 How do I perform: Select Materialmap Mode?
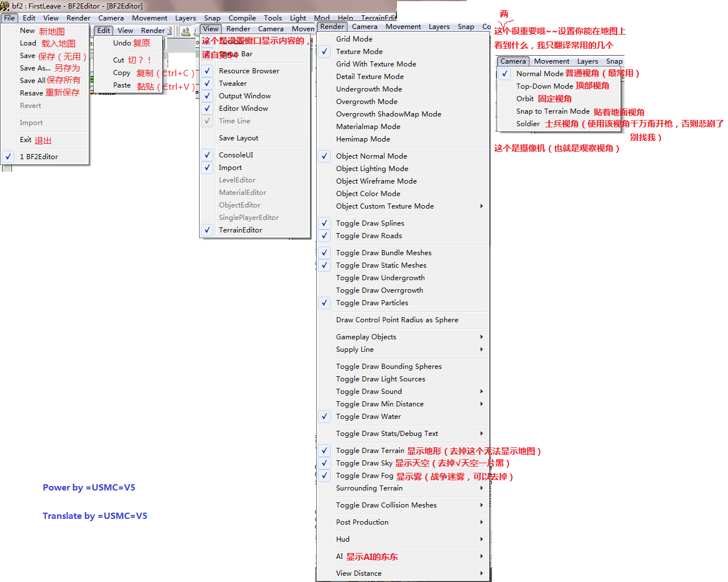(x=403, y=127)
